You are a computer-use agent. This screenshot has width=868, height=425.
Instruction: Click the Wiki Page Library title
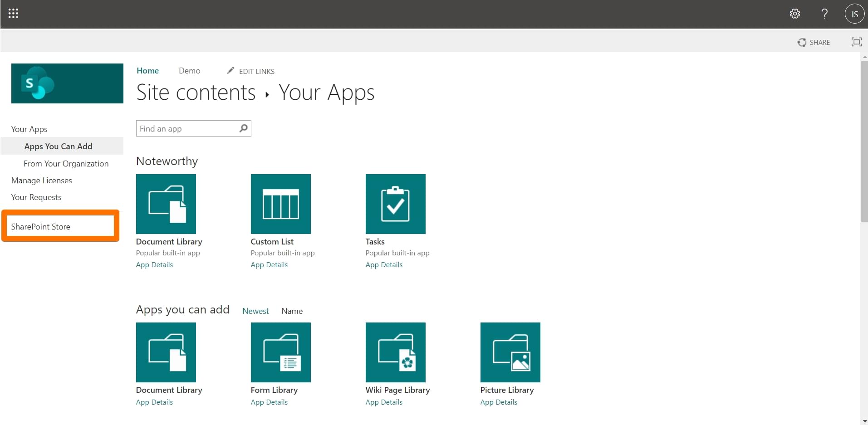[397, 390]
